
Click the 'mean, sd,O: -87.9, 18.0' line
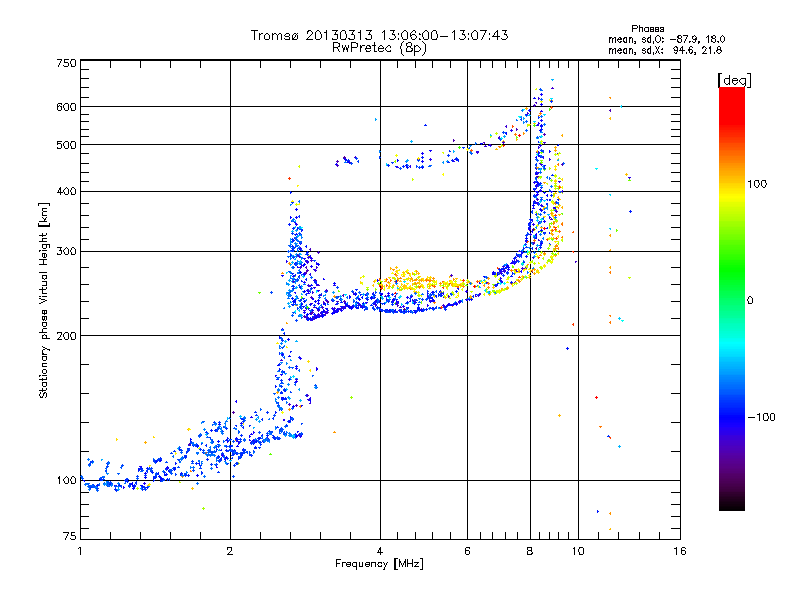pos(666,39)
